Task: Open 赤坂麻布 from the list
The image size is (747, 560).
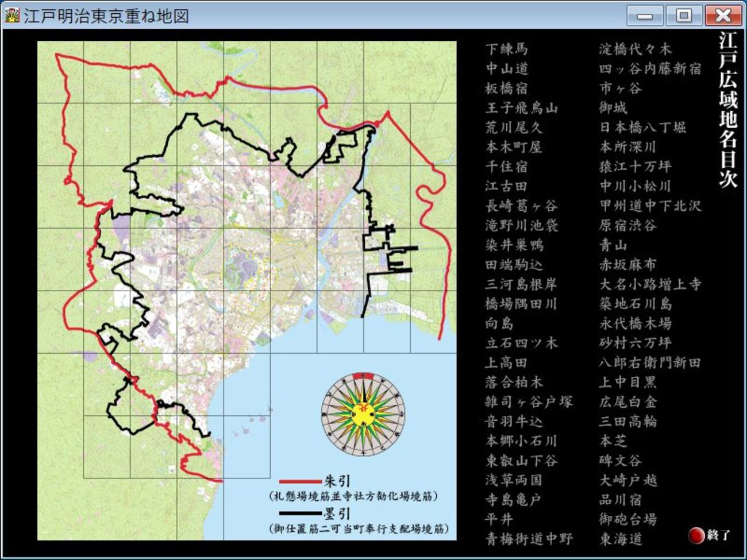Action: [628, 264]
